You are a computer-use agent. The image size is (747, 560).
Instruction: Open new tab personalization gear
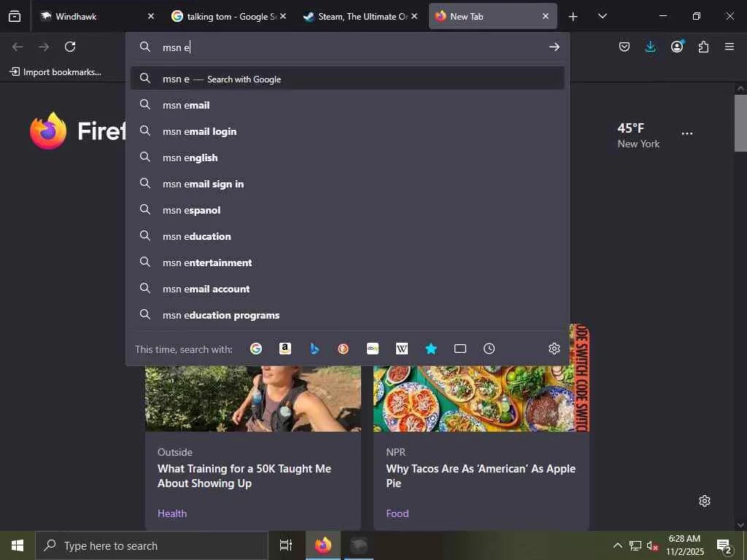705,501
